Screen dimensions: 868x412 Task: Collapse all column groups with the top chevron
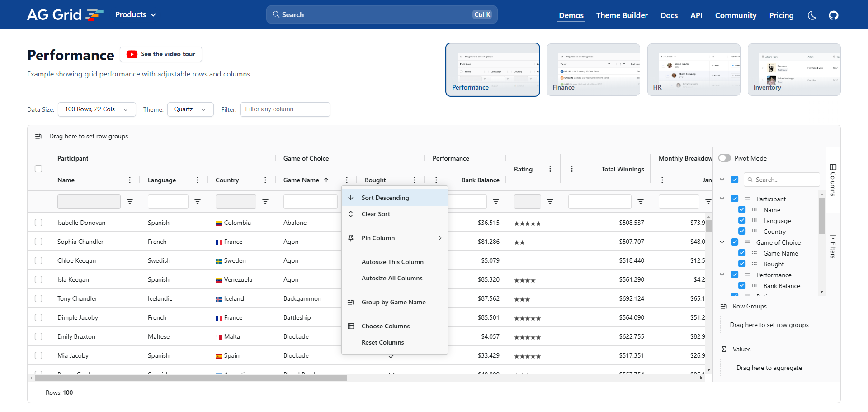coord(722,180)
